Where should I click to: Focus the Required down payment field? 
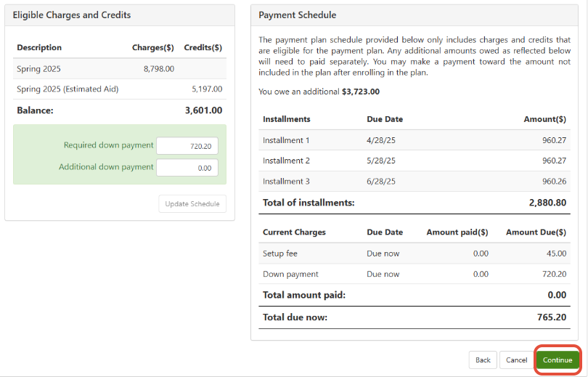187,146
